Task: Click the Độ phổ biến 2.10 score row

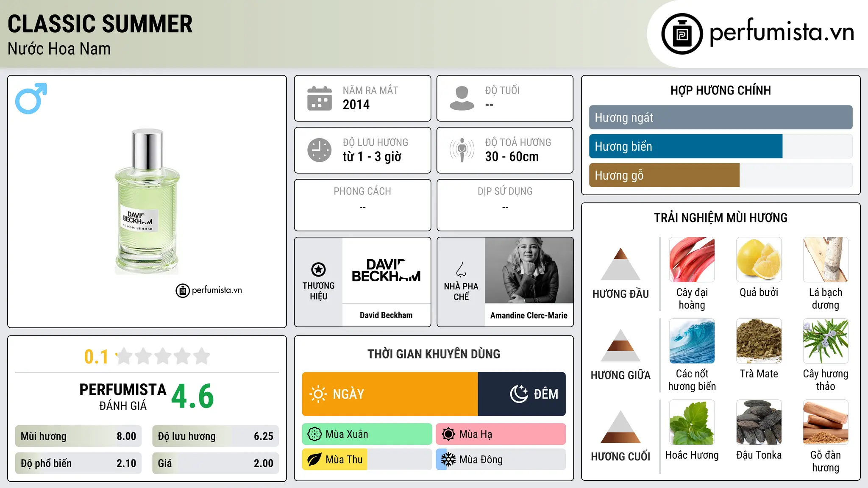Action: [x=78, y=463]
